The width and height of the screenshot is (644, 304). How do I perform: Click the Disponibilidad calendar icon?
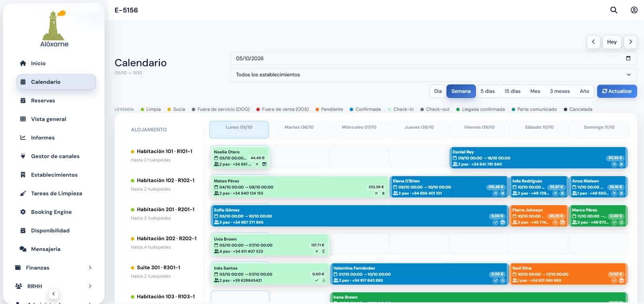click(23, 230)
